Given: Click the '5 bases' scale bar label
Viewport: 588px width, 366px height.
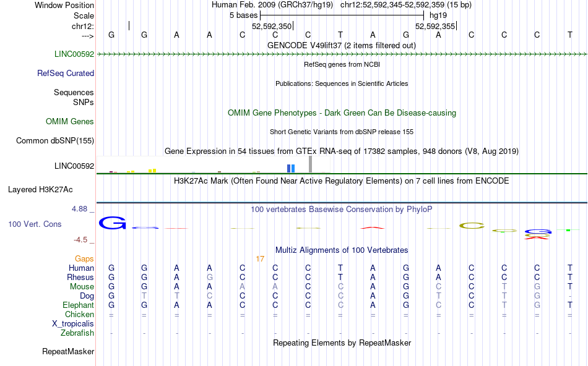Looking at the screenshot, I should click(x=244, y=15).
